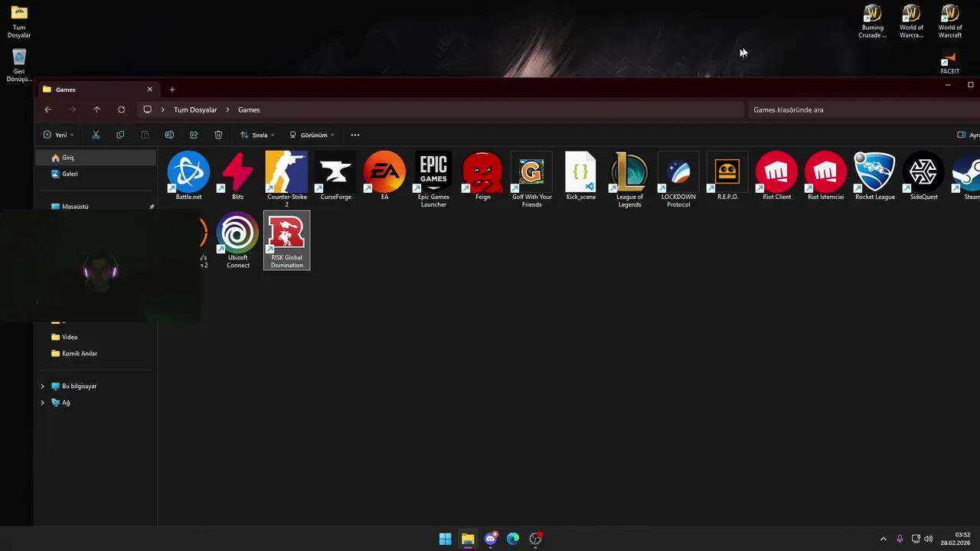
Task: Open Discord from the taskbar
Action: pyautogui.click(x=491, y=539)
